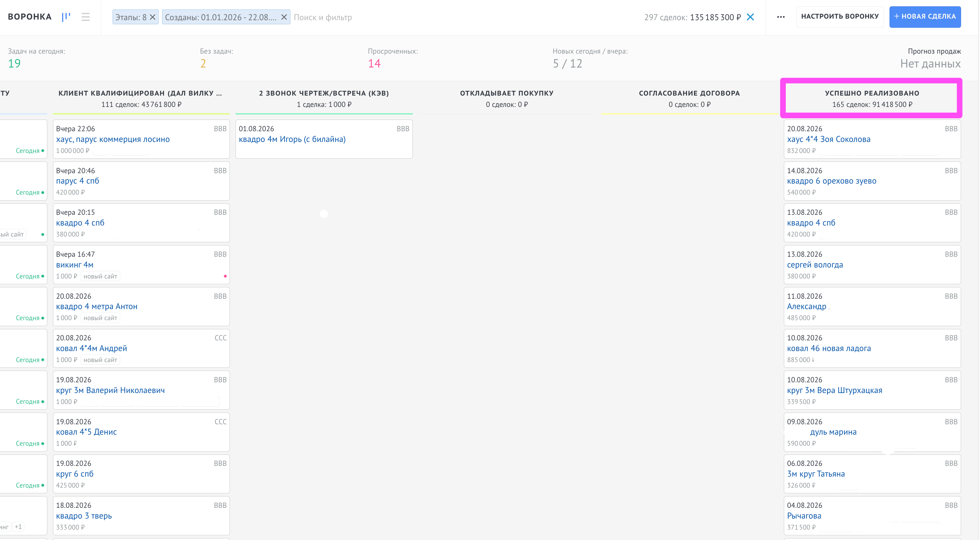Open deal круг 6 спб
The height and width of the screenshot is (540, 980).
(74, 474)
